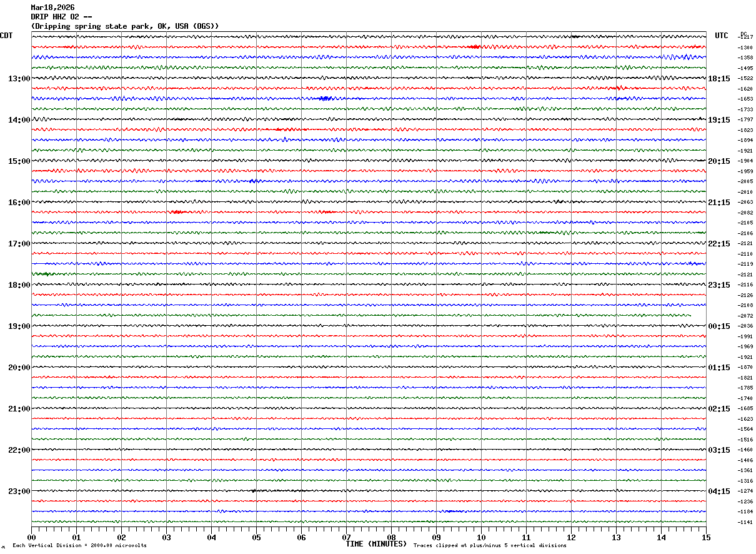Select the 16:00 CDT row label
Screen dimensions: 756x554
19,203
